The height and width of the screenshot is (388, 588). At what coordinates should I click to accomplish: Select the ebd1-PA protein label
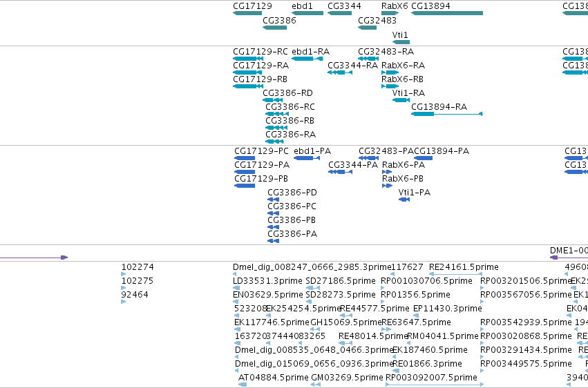pos(312,151)
